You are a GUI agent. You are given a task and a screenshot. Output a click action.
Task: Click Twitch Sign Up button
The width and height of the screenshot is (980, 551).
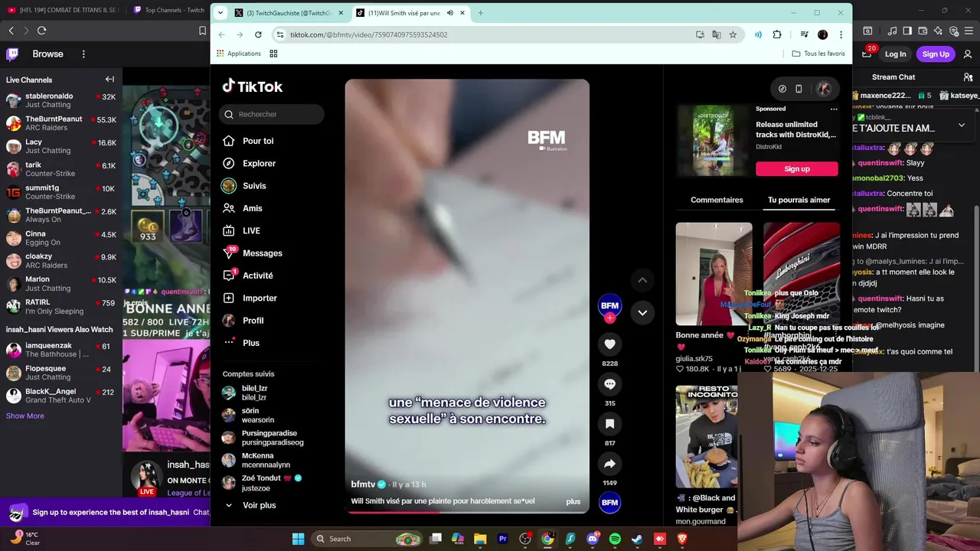pos(936,54)
